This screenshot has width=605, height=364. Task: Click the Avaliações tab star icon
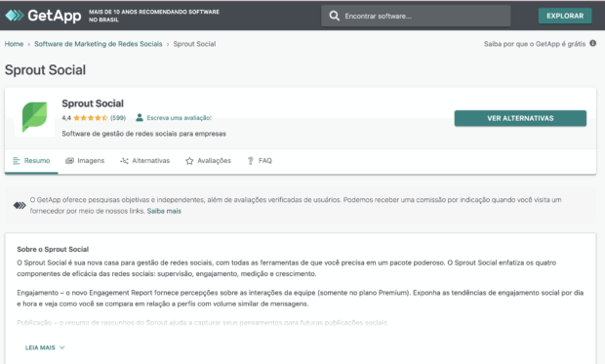click(189, 161)
